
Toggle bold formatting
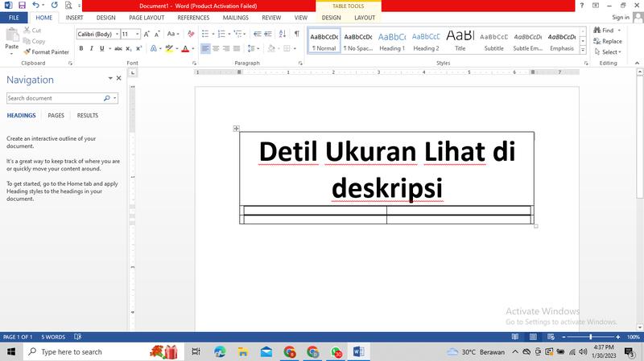[x=81, y=48]
